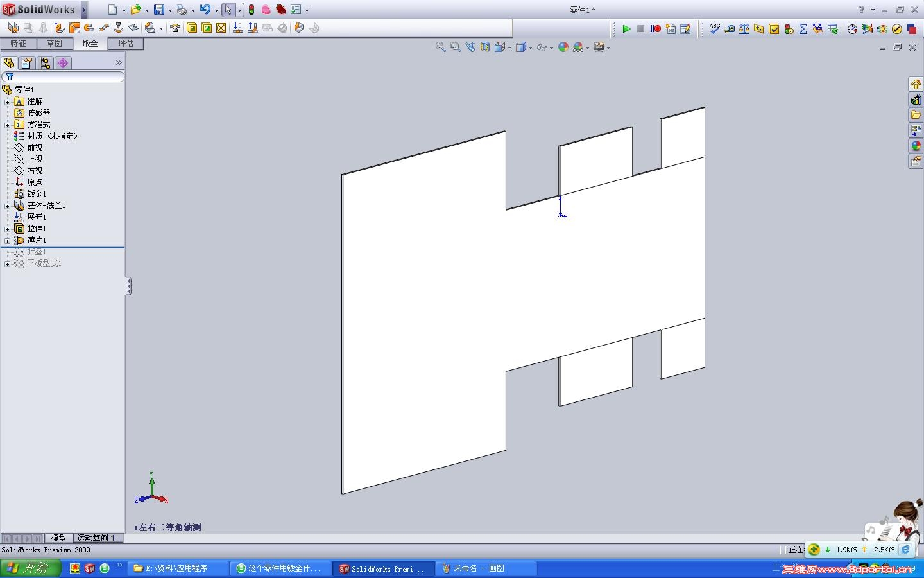Expand the 注解 tree node

point(8,101)
